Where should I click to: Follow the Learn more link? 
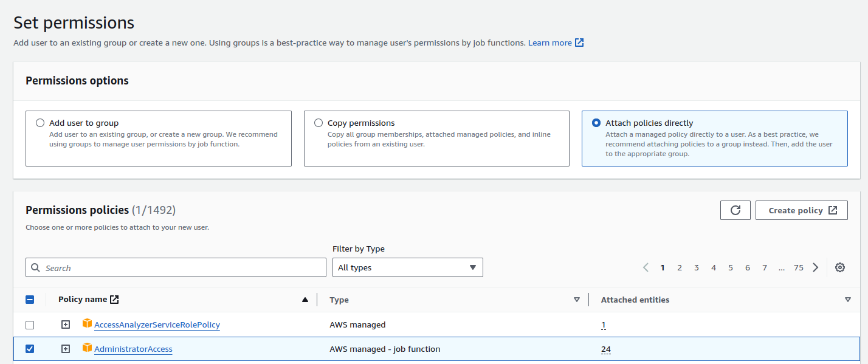549,42
